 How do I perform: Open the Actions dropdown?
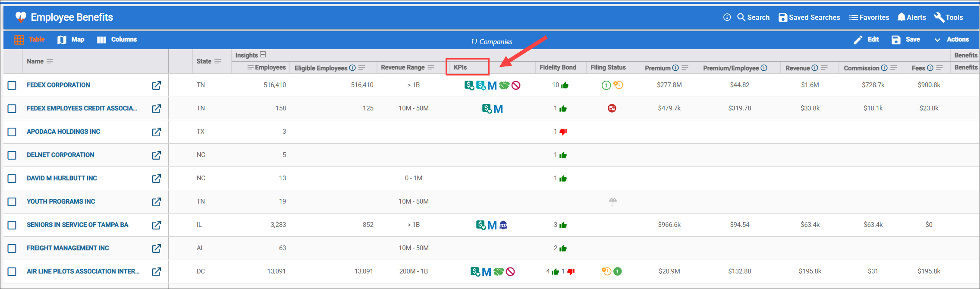point(952,39)
